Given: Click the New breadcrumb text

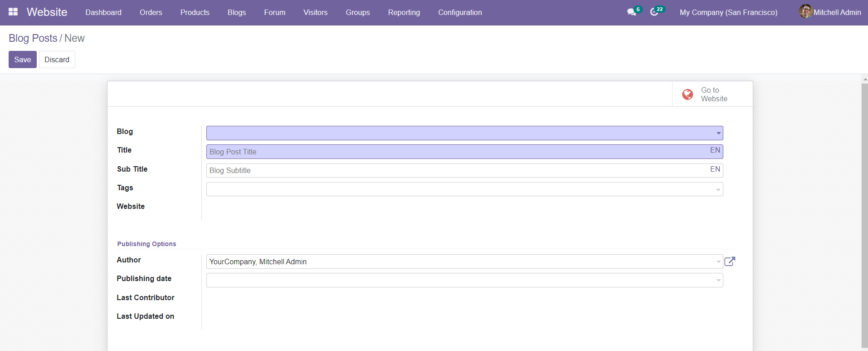Looking at the screenshot, I should click(x=74, y=38).
